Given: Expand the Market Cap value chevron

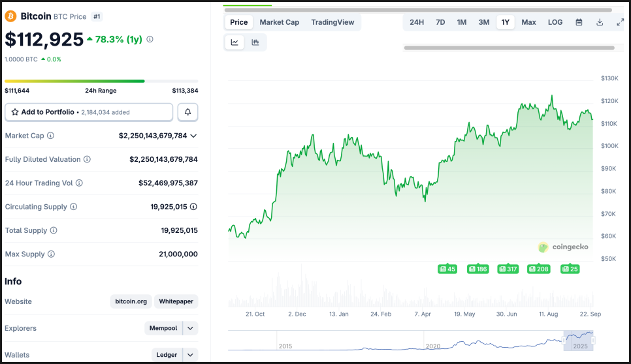Looking at the screenshot, I should [193, 136].
